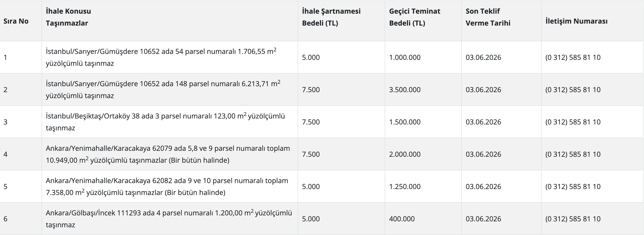The image size is (644, 235).
Task: Click the phone number in row 1
Action: 573,57
